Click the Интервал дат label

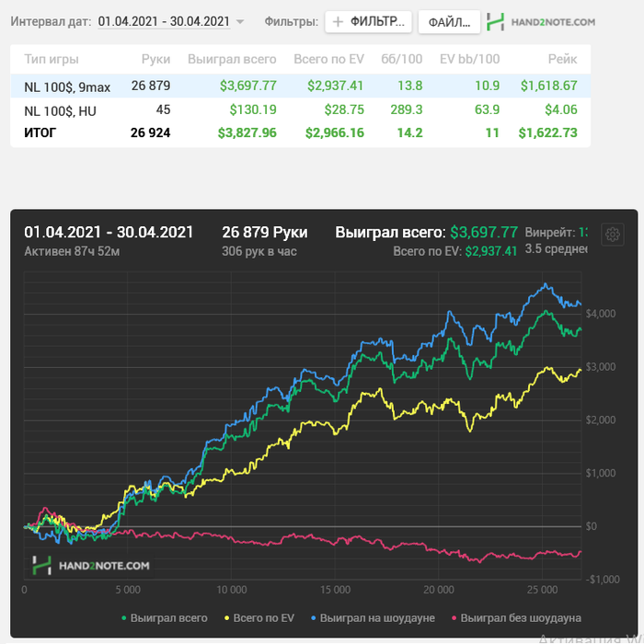pyautogui.click(x=51, y=21)
